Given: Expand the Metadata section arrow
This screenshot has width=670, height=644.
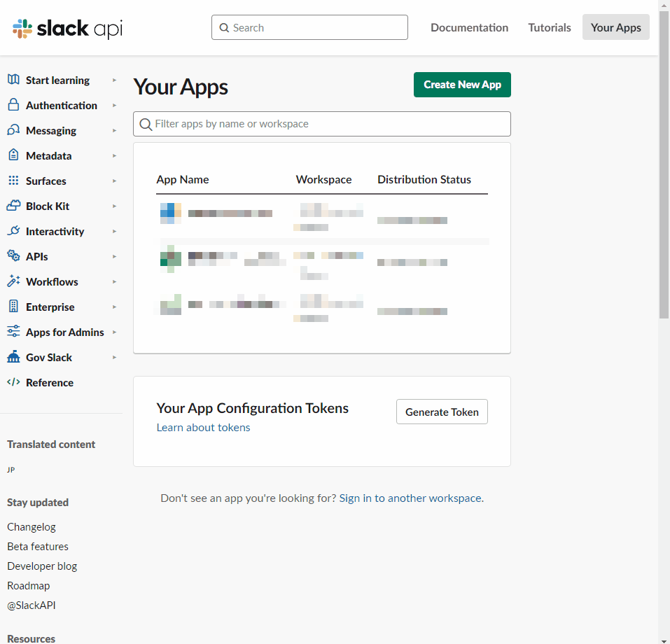Looking at the screenshot, I should [x=115, y=155].
